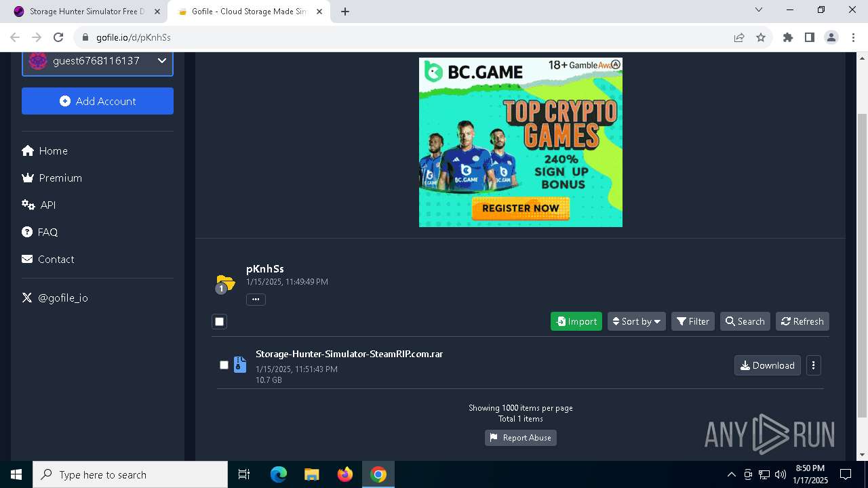The image size is (868, 488).
Task: Open the Windows Start menu
Action: (16, 474)
